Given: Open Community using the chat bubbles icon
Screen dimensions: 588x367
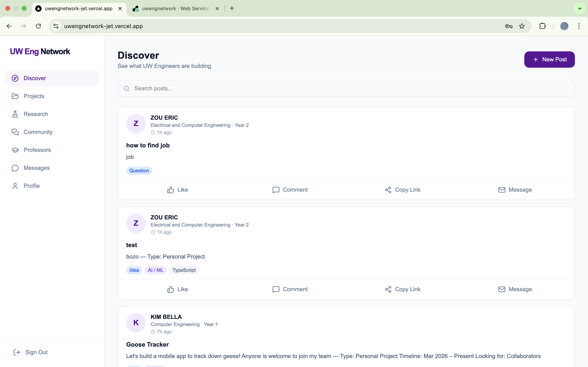Looking at the screenshot, I should [15, 132].
